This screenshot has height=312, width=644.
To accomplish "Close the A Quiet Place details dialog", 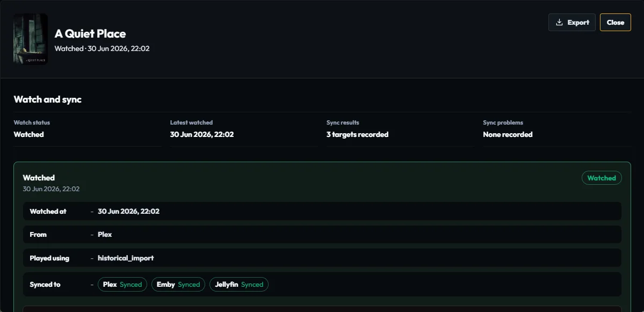I will click(615, 22).
